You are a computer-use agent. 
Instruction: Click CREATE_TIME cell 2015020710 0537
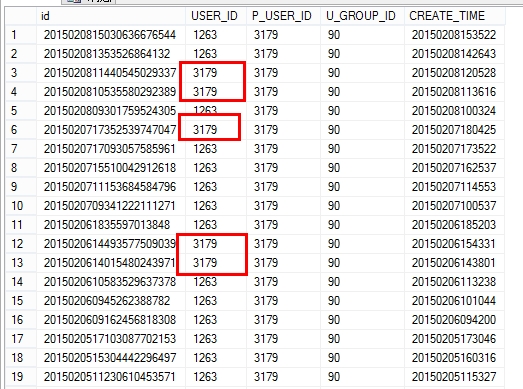click(x=454, y=206)
